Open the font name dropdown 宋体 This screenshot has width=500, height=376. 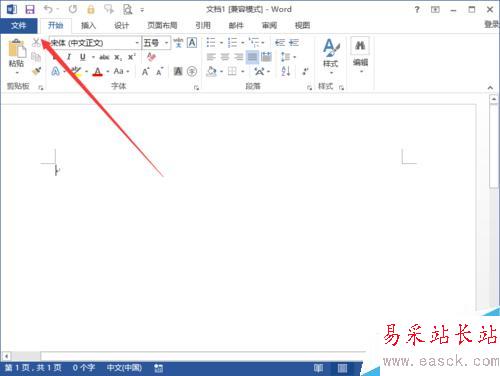137,43
